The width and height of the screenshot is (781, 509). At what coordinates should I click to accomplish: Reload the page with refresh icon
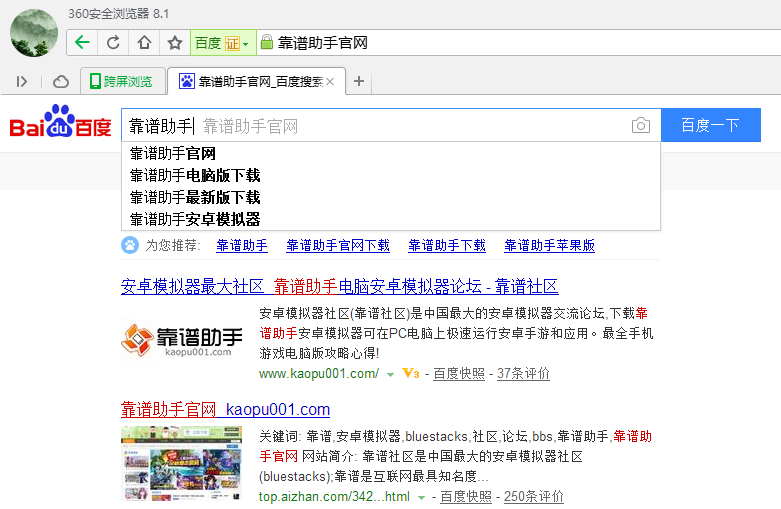click(x=113, y=43)
